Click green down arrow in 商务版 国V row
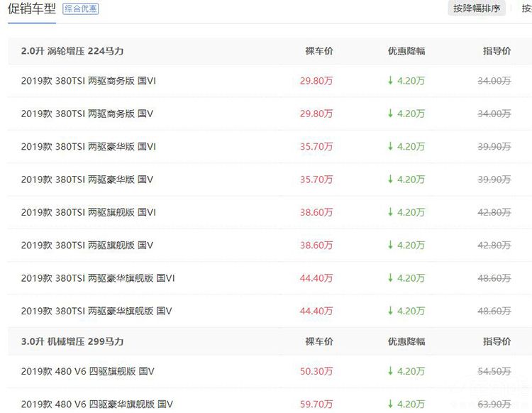This screenshot has width=532, height=413. click(x=391, y=114)
